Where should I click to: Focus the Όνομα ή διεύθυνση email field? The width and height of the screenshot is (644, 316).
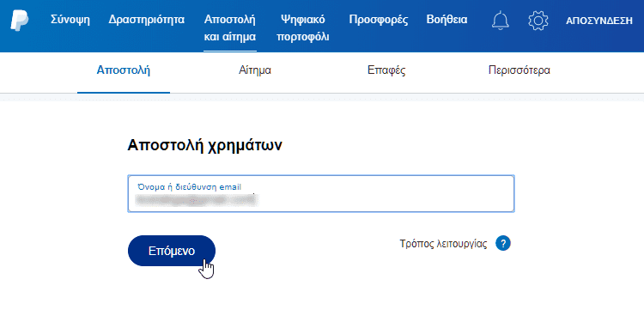[x=321, y=194]
